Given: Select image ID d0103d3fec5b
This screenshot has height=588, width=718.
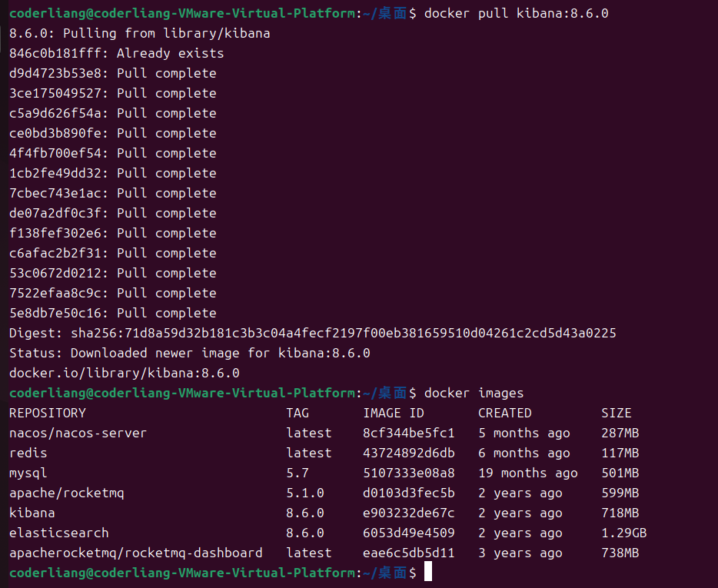Looking at the screenshot, I should click(x=409, y=493).
